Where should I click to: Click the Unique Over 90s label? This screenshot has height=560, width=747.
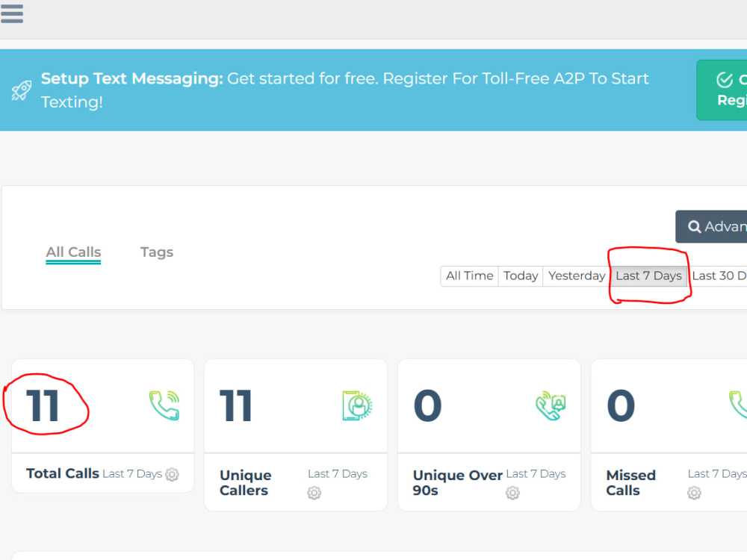tap(457, 483)
